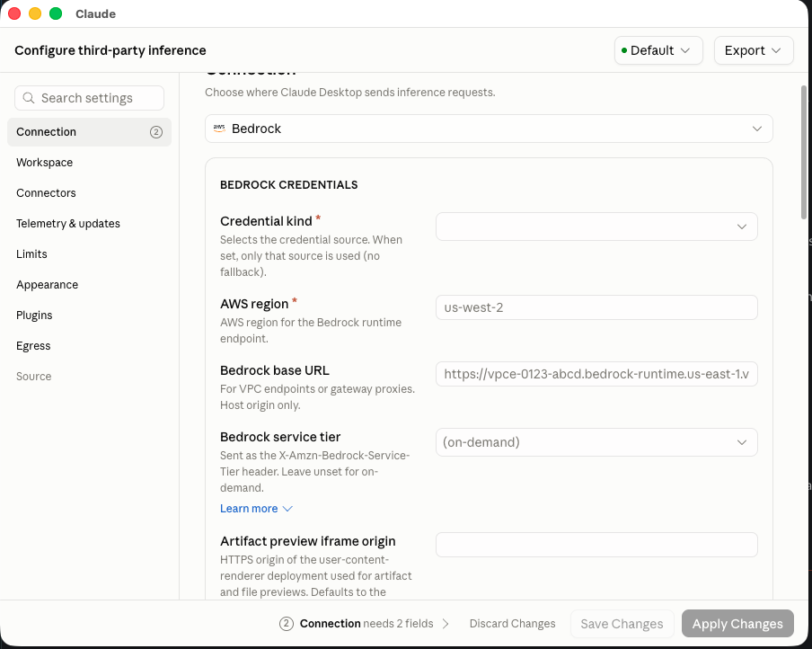Open the Default profile dropdown
The width and height of the screenshot is (812, 649).
pos(658,50)
